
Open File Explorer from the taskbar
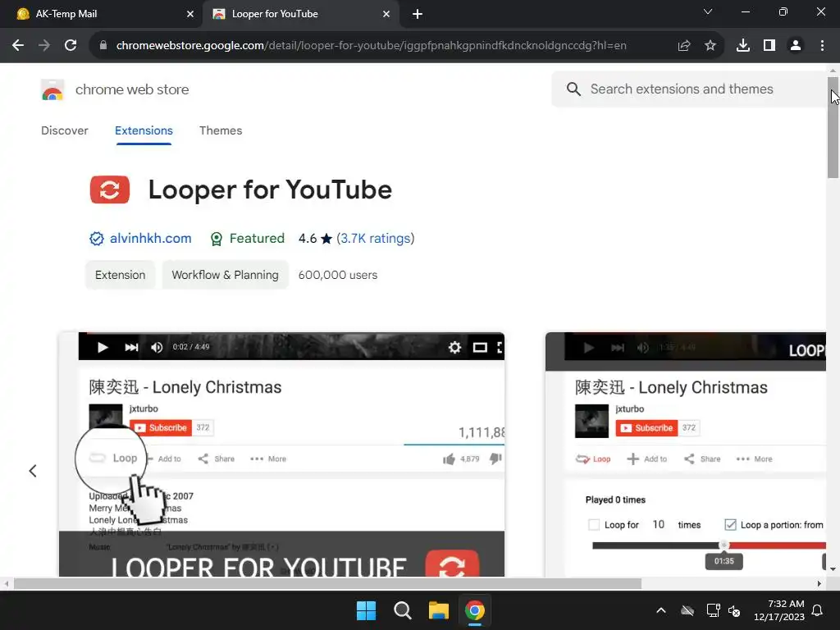(438, 610)
